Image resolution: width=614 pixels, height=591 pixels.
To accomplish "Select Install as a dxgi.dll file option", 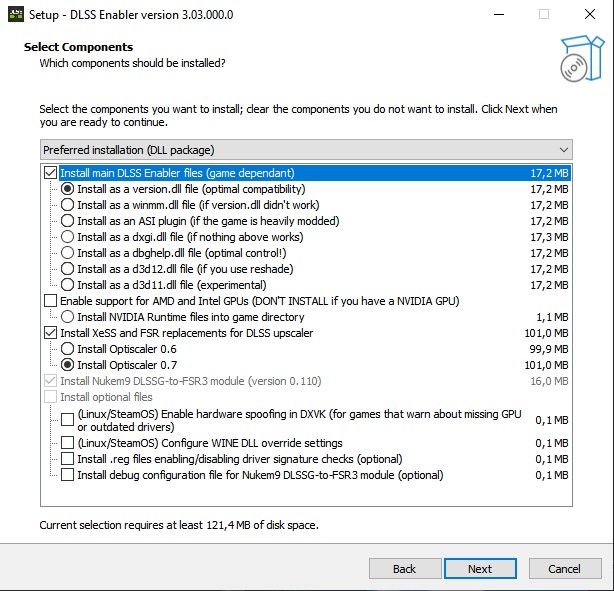I will pos(67,237).
